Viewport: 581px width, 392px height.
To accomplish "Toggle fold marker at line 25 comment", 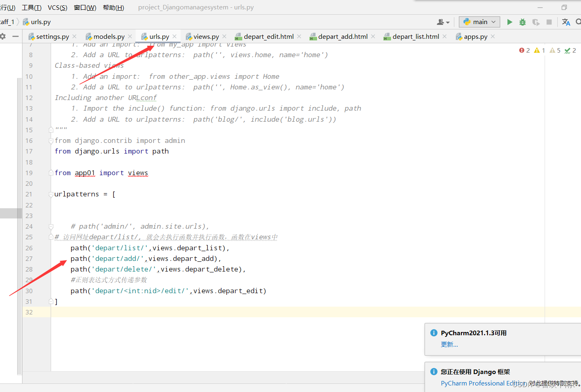I will 51,237.
